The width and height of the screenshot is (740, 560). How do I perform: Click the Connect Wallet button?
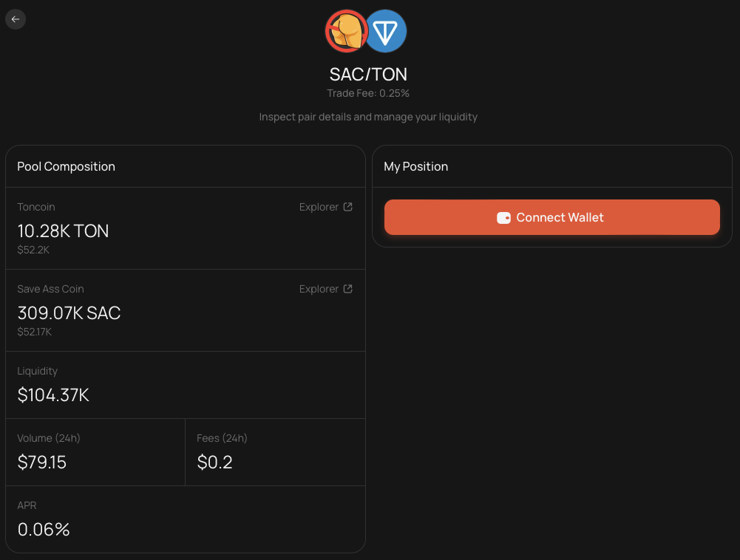pos(551,217)
